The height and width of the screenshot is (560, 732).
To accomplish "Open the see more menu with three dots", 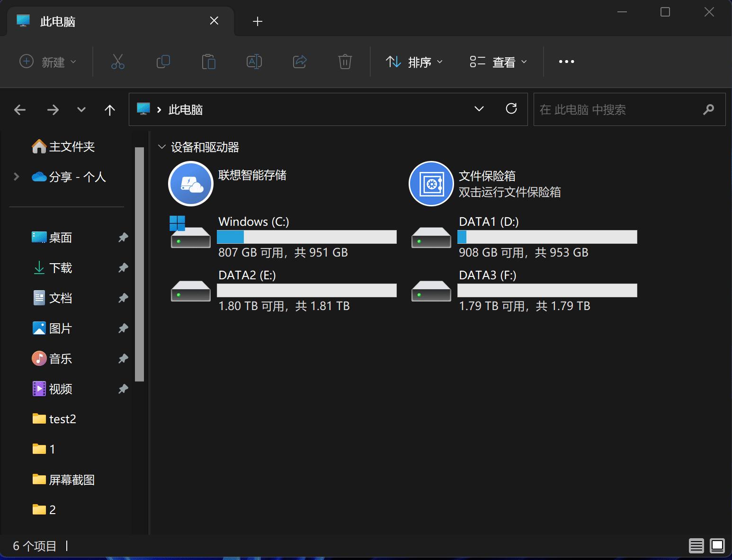I will pyautogui.click(x=566, y=62).
